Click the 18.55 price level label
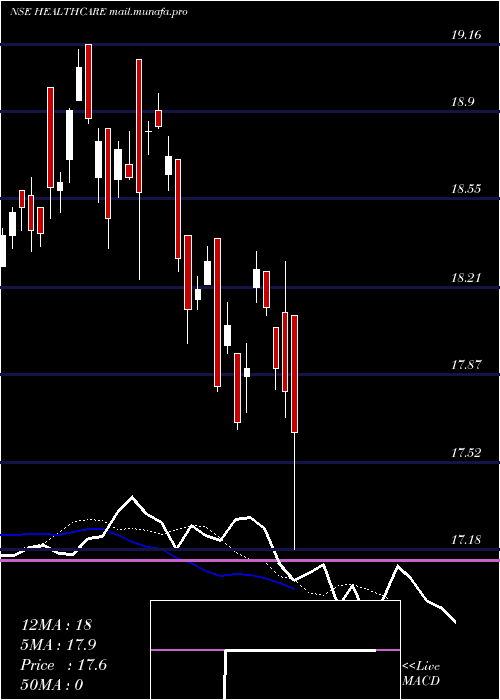 (466, 189)
